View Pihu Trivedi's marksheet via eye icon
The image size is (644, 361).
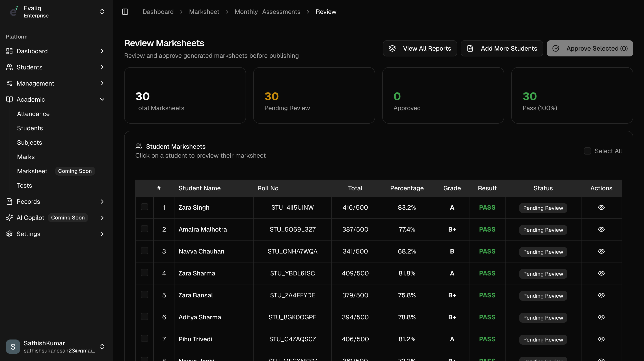pos(601,339)
